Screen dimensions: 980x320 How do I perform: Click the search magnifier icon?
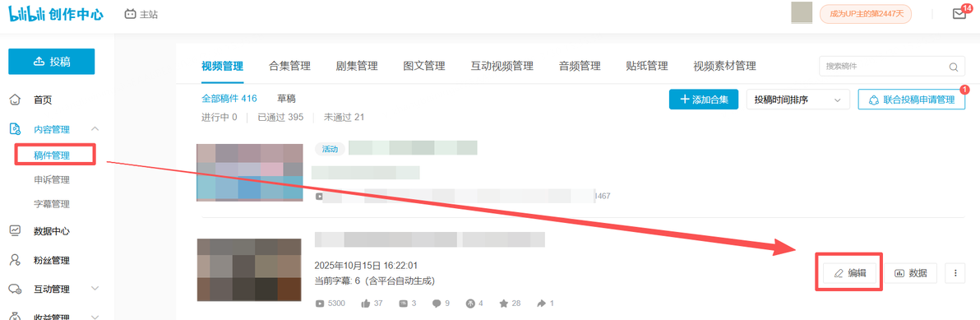[x=953, y=67]
